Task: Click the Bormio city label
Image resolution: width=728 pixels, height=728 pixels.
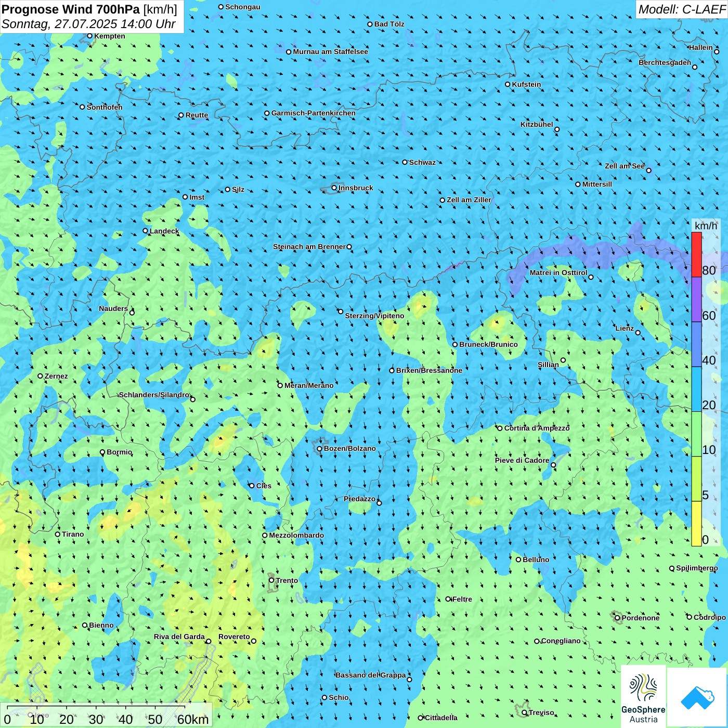Action: tap(119, 452)
